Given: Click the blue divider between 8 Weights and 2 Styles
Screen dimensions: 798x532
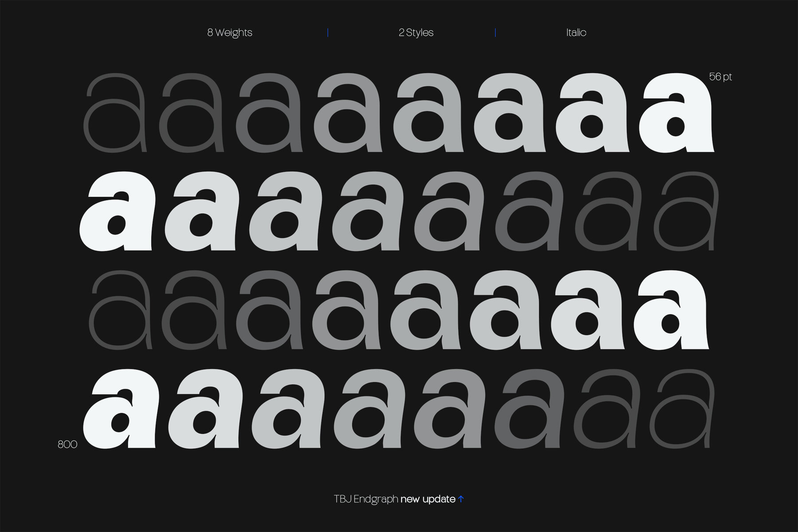Looking at the screenshot, I should point(328,33).
